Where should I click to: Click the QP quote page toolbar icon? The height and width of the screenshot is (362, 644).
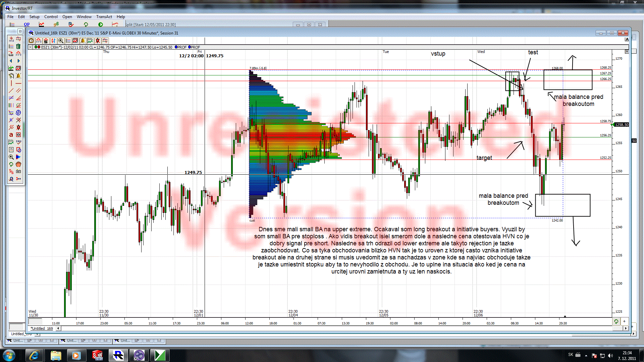pos(27,24)
